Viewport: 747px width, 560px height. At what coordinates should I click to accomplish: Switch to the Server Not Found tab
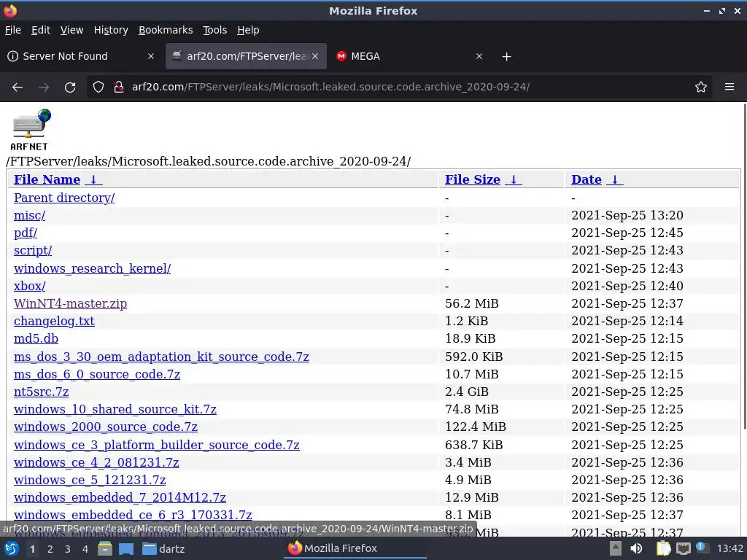point(81,56)
